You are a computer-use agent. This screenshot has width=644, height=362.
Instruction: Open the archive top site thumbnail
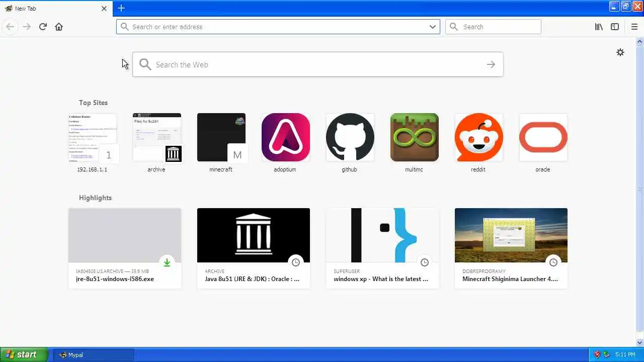pos(156,137)
